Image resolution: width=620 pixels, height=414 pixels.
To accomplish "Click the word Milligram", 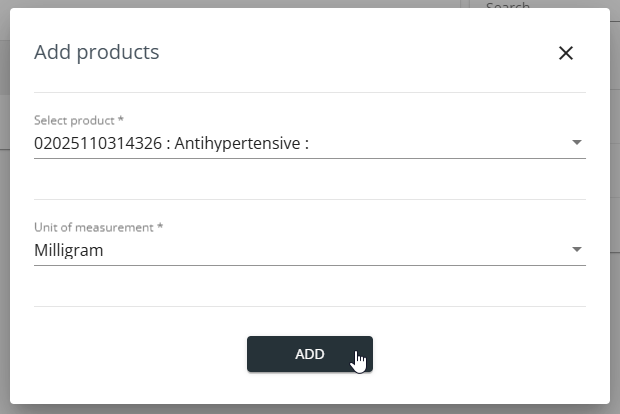I will [x=69, y=250].
